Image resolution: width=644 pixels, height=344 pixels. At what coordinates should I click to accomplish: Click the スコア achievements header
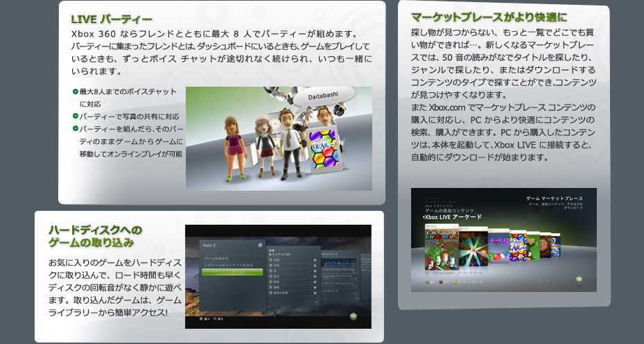pos(279,255)
